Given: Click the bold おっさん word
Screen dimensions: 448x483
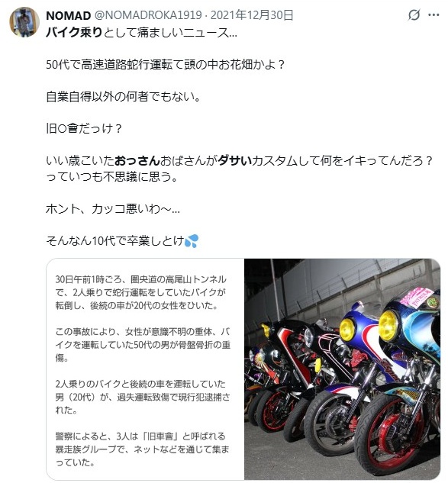Looking at the screenshot, I should point(137,161).
